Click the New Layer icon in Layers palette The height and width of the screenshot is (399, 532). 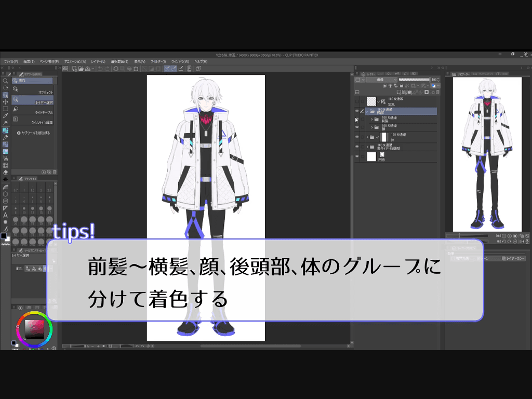tap(398, 92)
